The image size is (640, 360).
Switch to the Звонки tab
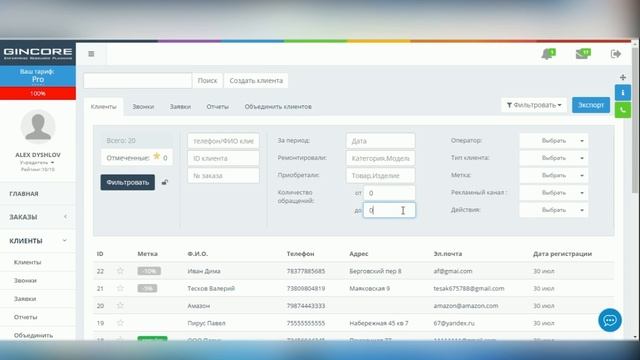[x=143, y=107]
